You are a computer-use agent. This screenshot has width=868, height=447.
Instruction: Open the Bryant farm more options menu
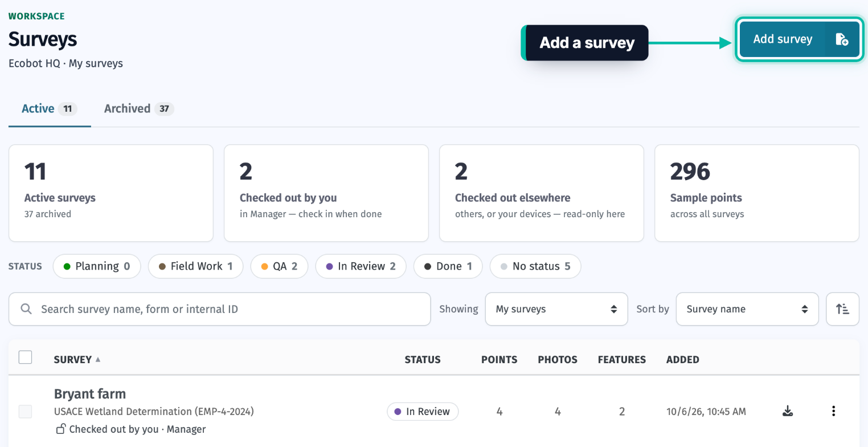coord(834,411)
